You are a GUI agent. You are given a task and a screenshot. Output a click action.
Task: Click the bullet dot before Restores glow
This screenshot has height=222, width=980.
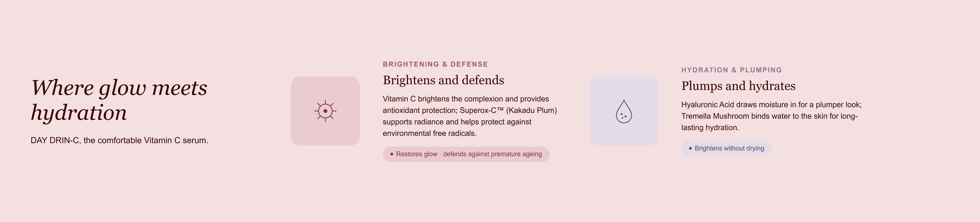tap(392, 154)
